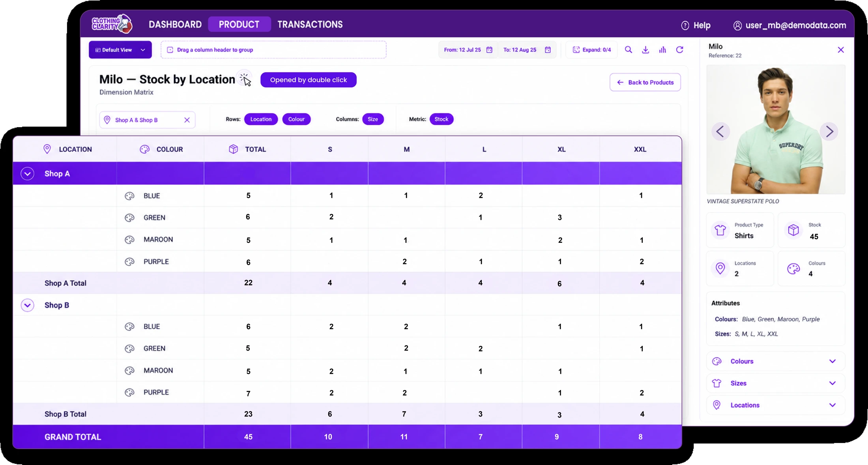The image size is (868, 465).
Task: Toggle the Stock metric chip
Action: [441, 119]
